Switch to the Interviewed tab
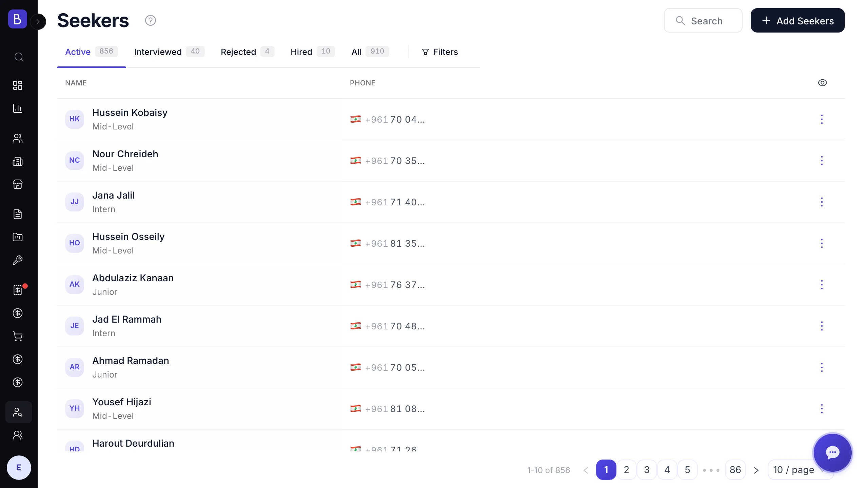The image size is (868, 488). (x=169, y=52)
